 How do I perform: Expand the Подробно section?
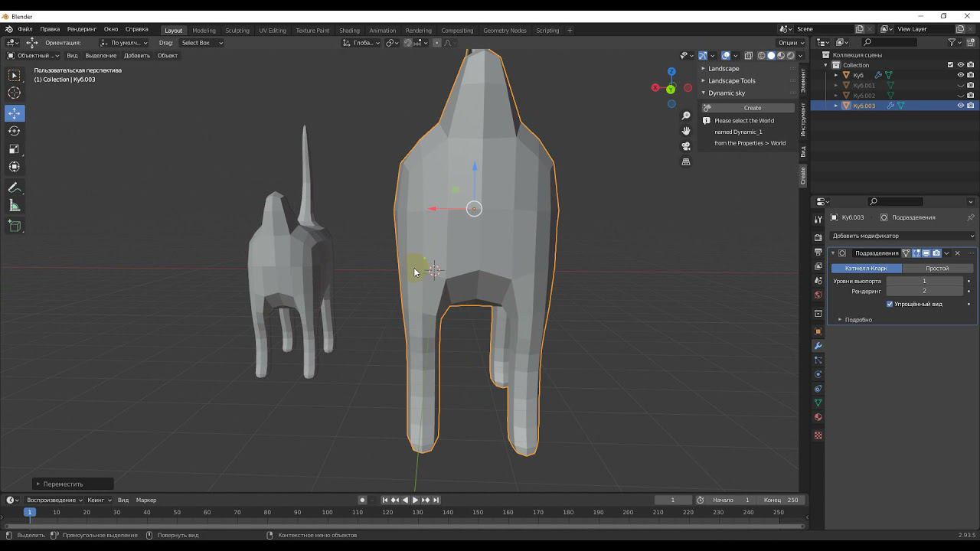(857, 320)
